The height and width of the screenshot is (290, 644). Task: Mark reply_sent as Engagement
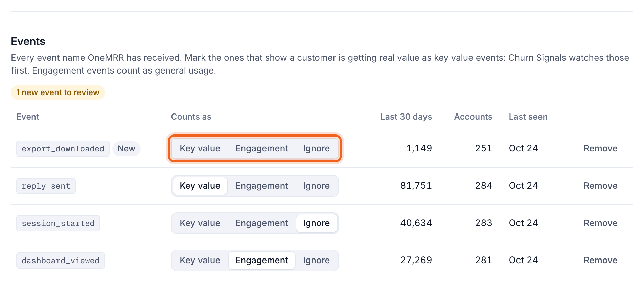click(262, 186)
